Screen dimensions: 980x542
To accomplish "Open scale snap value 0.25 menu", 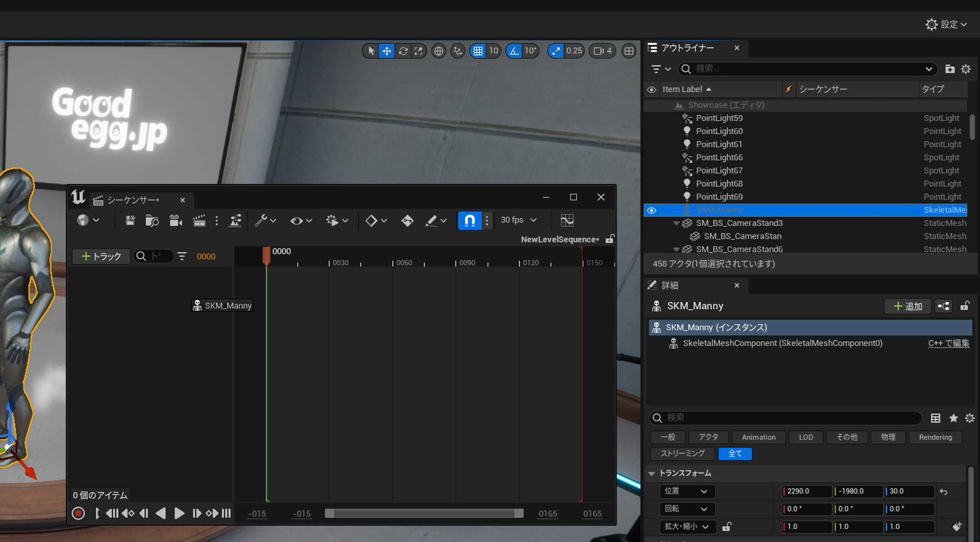I will 574,50.
